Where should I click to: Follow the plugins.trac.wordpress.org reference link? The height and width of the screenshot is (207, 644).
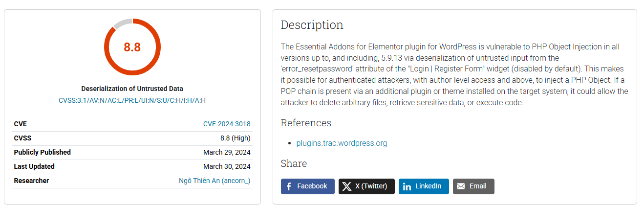[x=342, y=143]
